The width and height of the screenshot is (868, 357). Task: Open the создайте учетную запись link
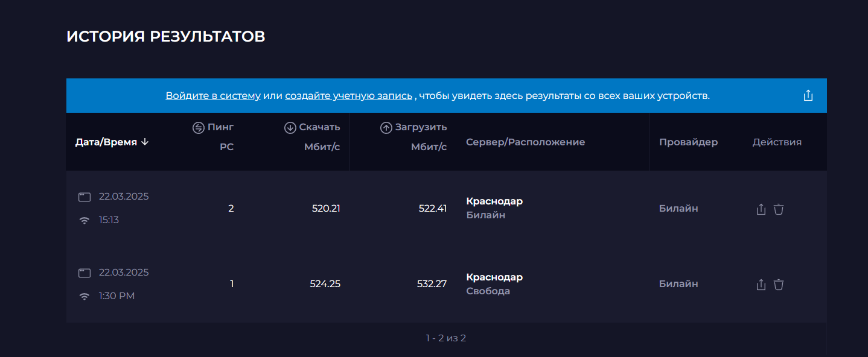(x=349, y=95)
